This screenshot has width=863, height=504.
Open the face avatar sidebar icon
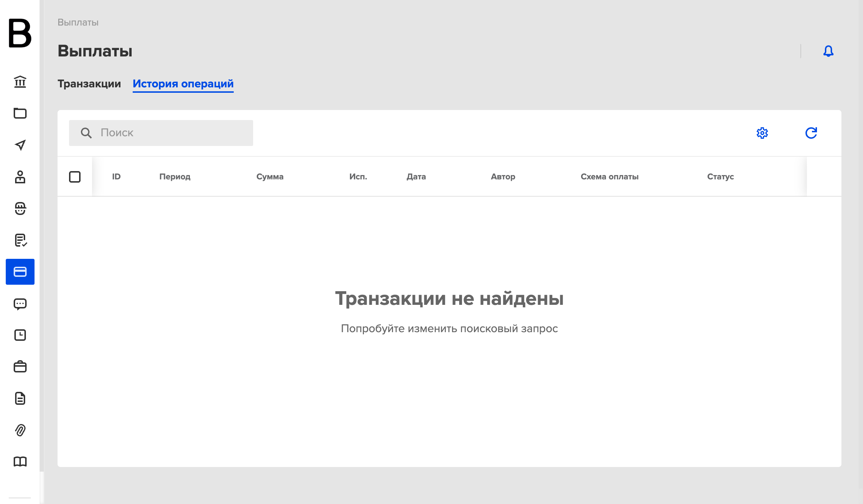pyautogui.click(x=20, y=209)
